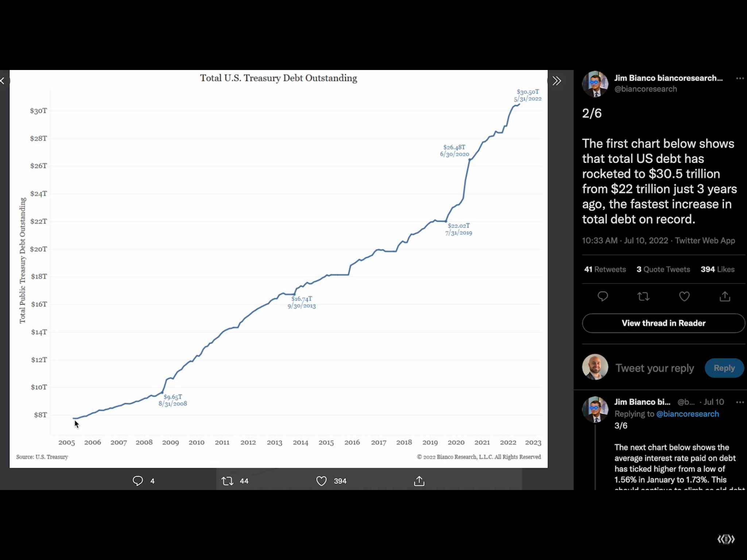The width and height of the screenshot is (747, 560).
Task: Open the 41 Retweets list
Action: click(605, 269)
